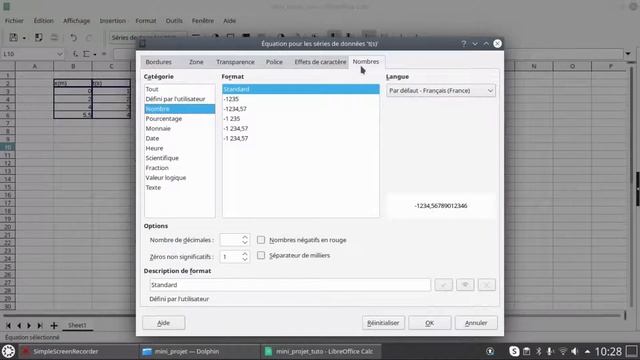Click the print icon in Calc toolbar
The width and height of the screenshot is (640, 360).
[x=54, y=38]
